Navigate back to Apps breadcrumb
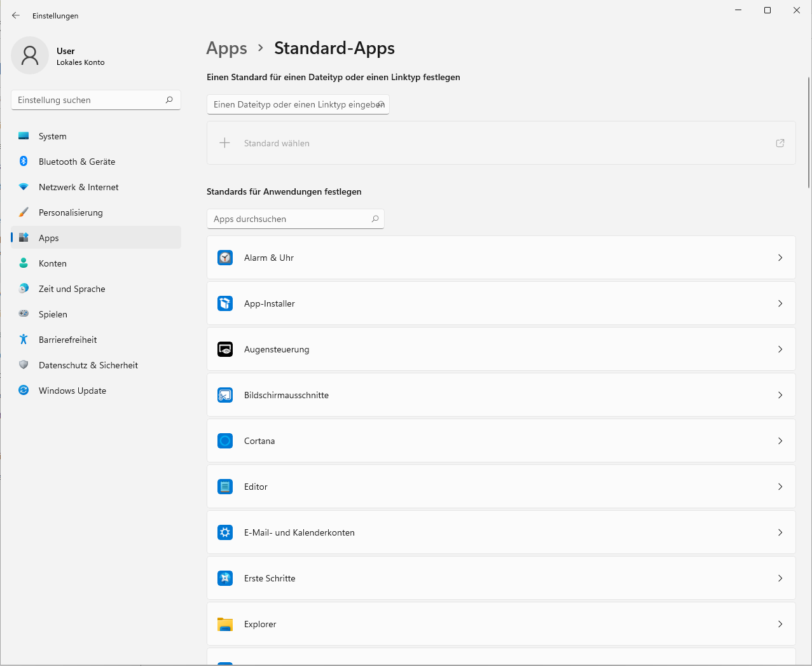The image size is (812, 666). click(226, 48)
